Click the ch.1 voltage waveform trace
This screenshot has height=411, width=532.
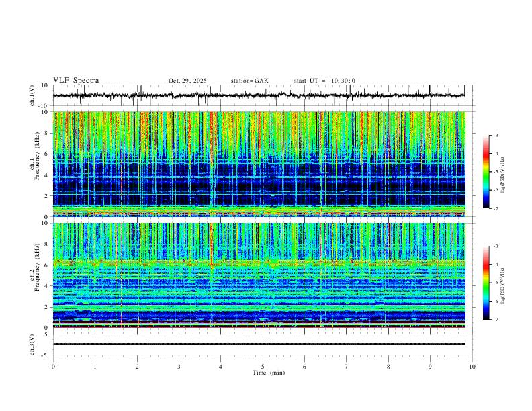point(259,95)
